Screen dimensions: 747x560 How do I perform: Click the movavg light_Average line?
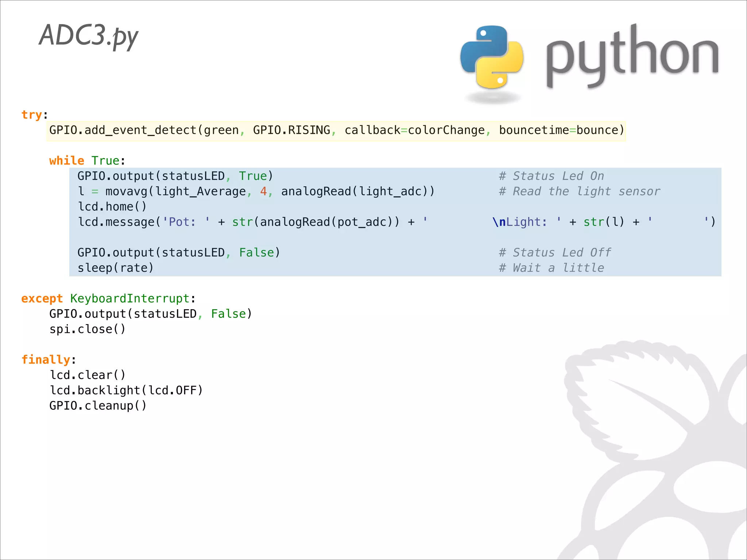point(255,192)
